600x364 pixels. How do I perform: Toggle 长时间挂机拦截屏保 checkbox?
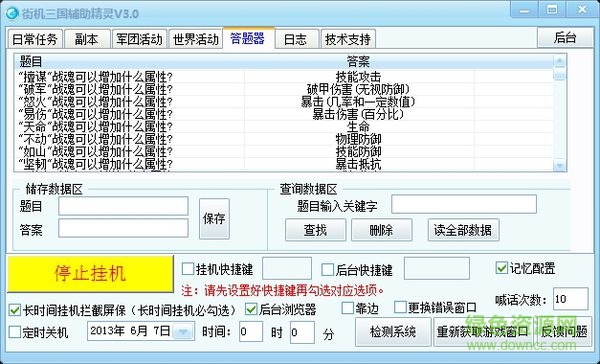(15, 310)
